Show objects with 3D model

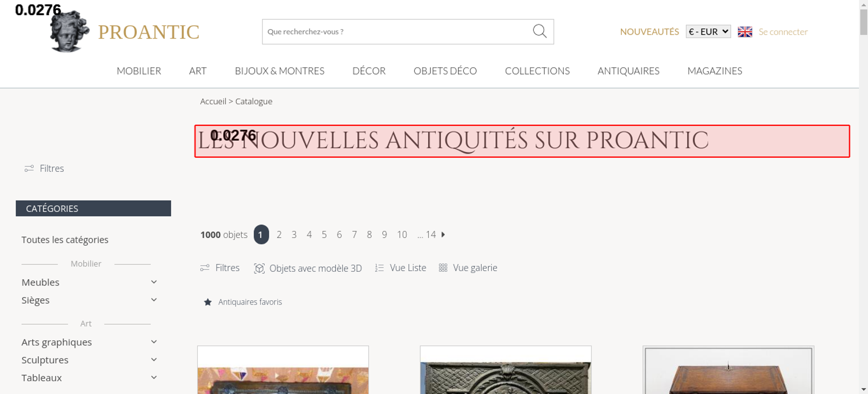point(308,268)
